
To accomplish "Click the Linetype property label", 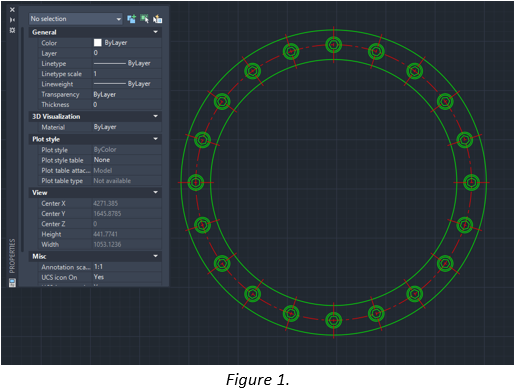I will tap(54, 64).
